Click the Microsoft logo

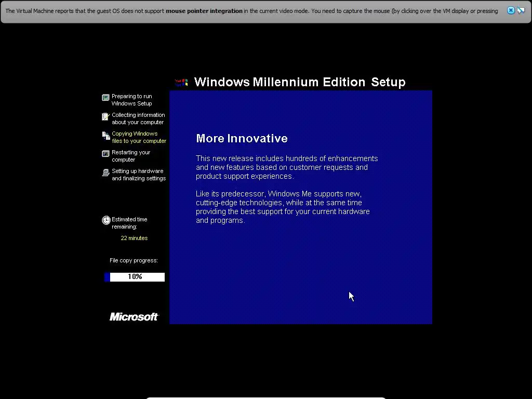134,316
